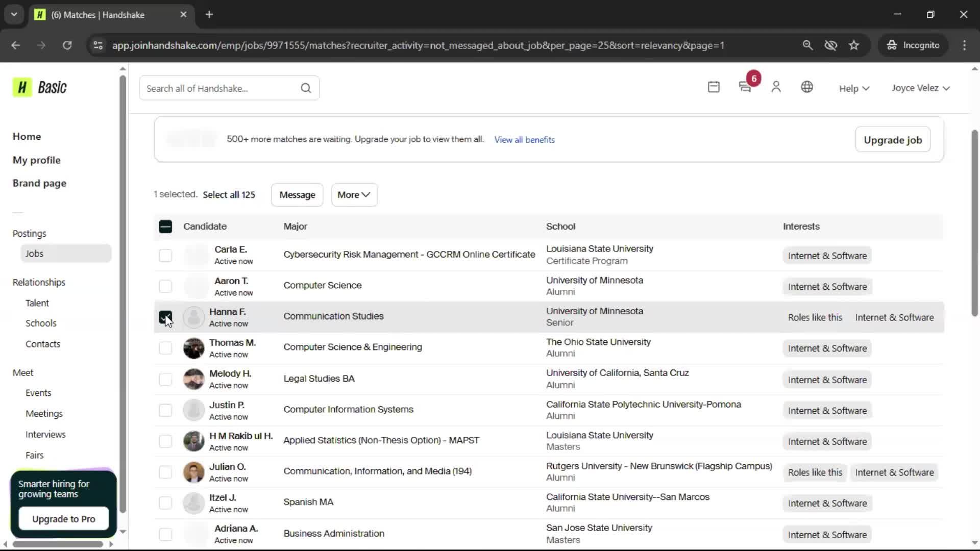The height and width of the screenshot is (551, 980).
Task: Open Joyce Velez account dropdown
Action: (x=920, y=88)
